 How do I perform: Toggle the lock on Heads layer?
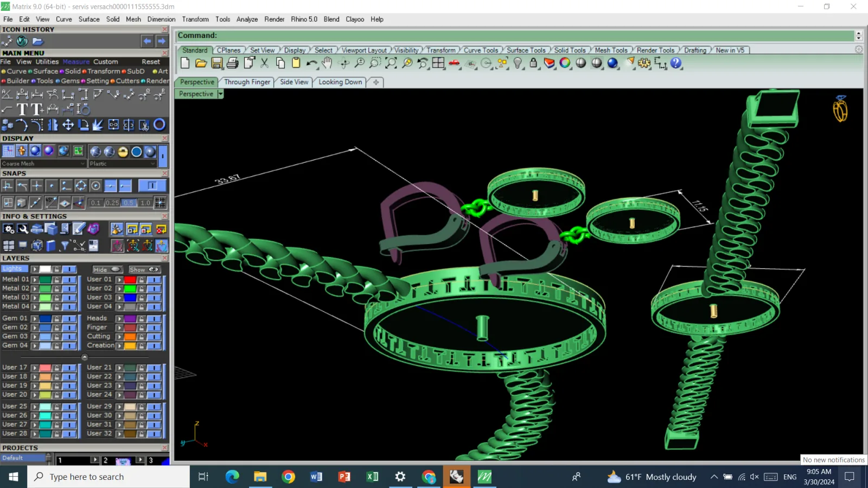(x=142, y=319)
